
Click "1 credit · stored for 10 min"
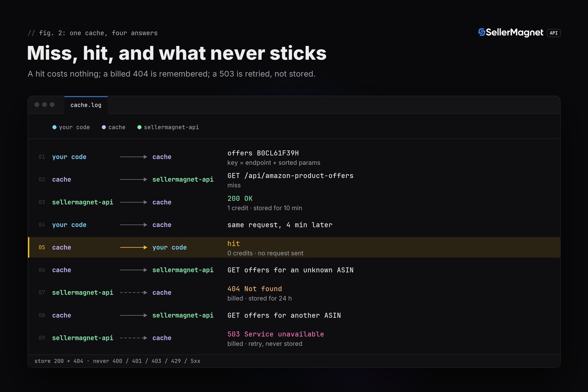[x=265, y=208]
